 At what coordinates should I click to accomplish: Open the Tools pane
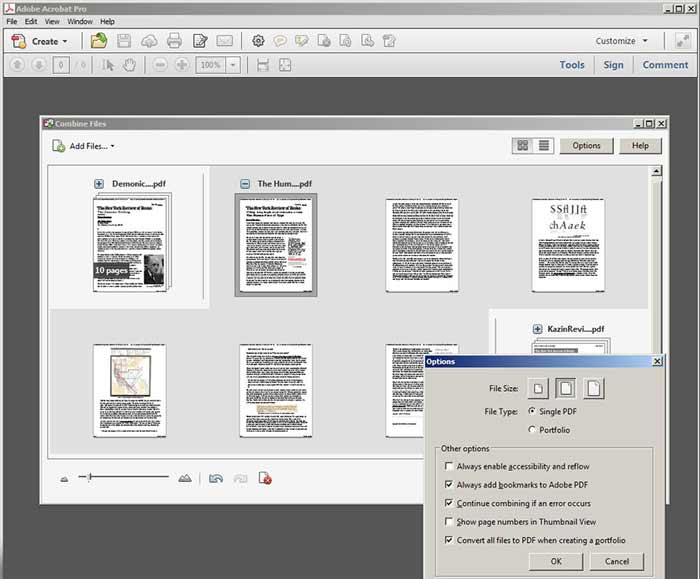572,65
